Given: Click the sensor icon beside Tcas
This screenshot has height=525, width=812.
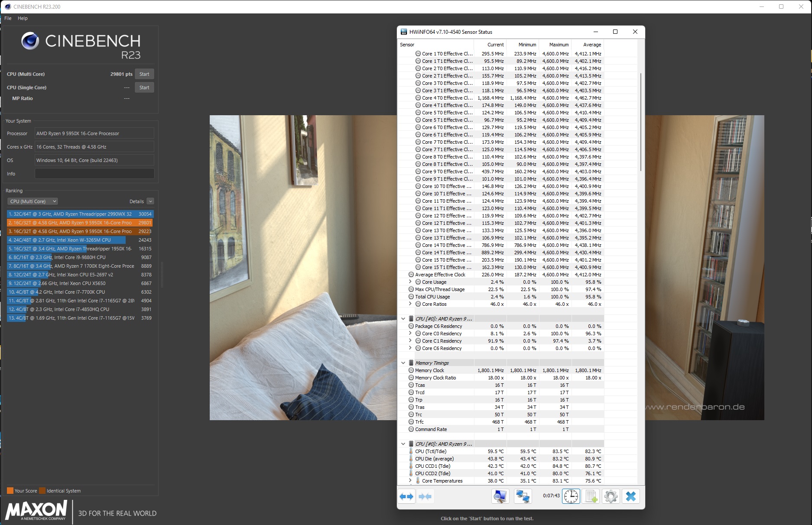Looking at the screenshot, I should coord(411,385).
